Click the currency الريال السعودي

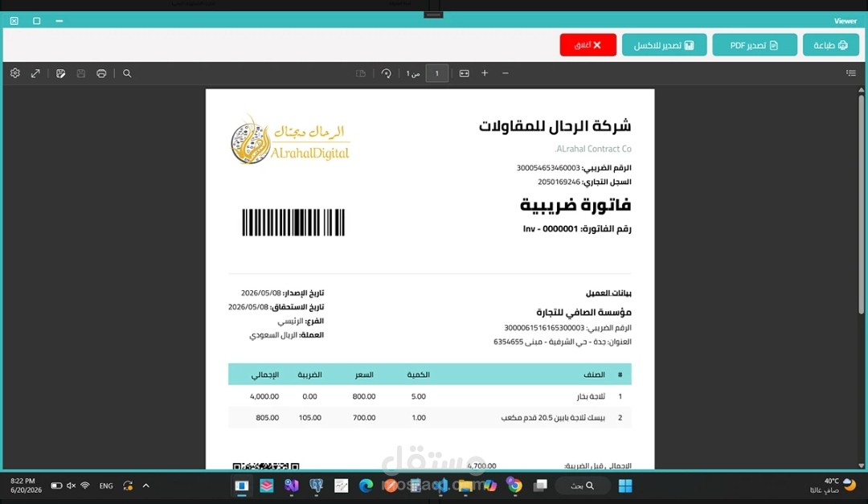[x=273, y=335]
